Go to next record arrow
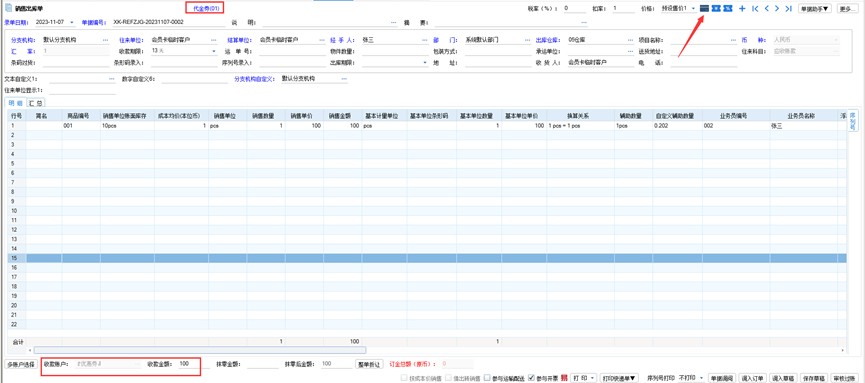This screenshot has width=865, height=383. click(777, 8)
